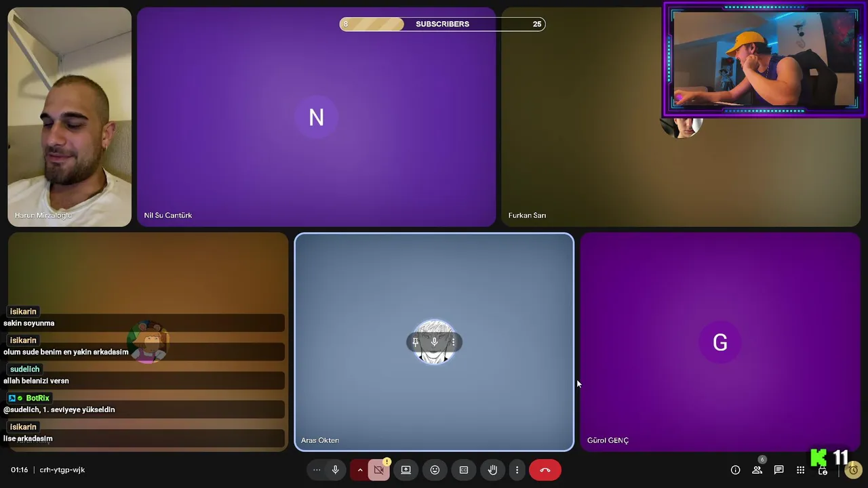This screenshot has width=868, height=488.
Task: Click chat message 'lise arkadasim'
Action: 28,439
